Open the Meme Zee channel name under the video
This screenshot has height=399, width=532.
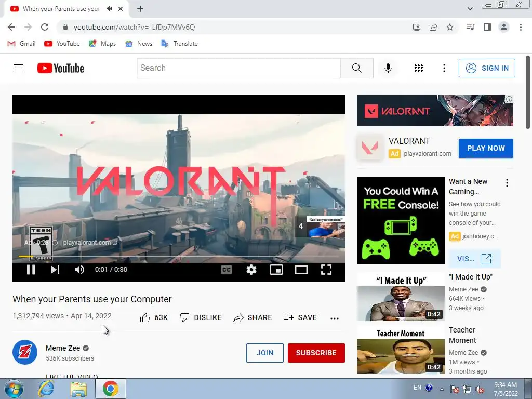click(x=63, y=348)
